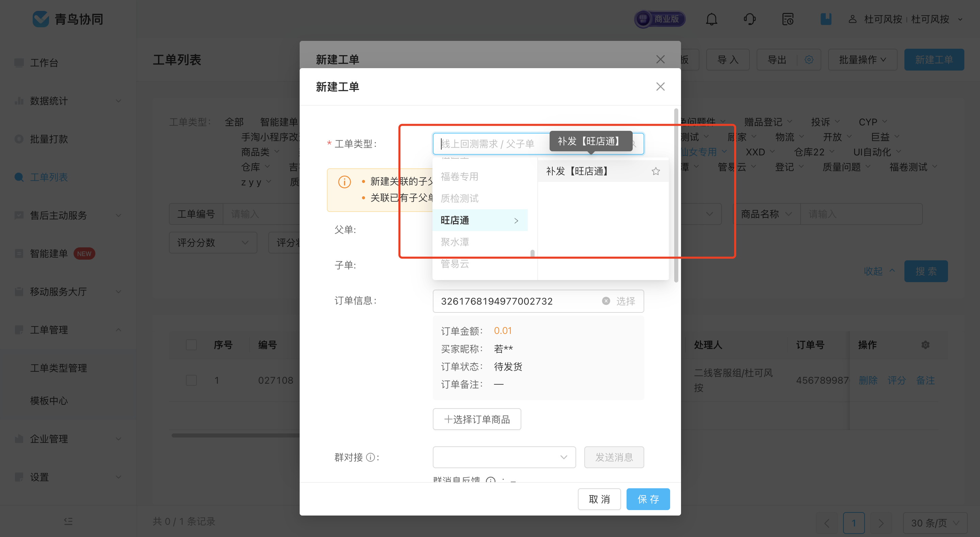The width and height of the screenshot is (980, 537).
Task: Click the 商业版 badge icon
Action: (x=661, y=18)
